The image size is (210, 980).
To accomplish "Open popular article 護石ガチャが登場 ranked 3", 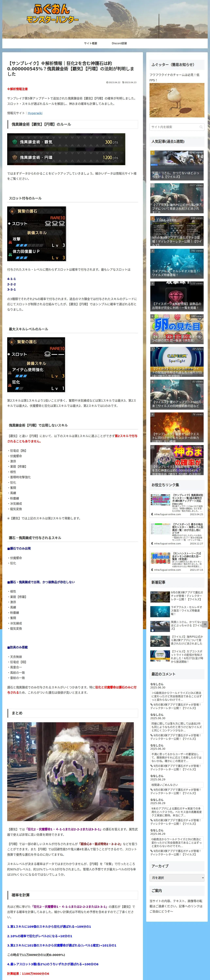I will coord(177,231).
